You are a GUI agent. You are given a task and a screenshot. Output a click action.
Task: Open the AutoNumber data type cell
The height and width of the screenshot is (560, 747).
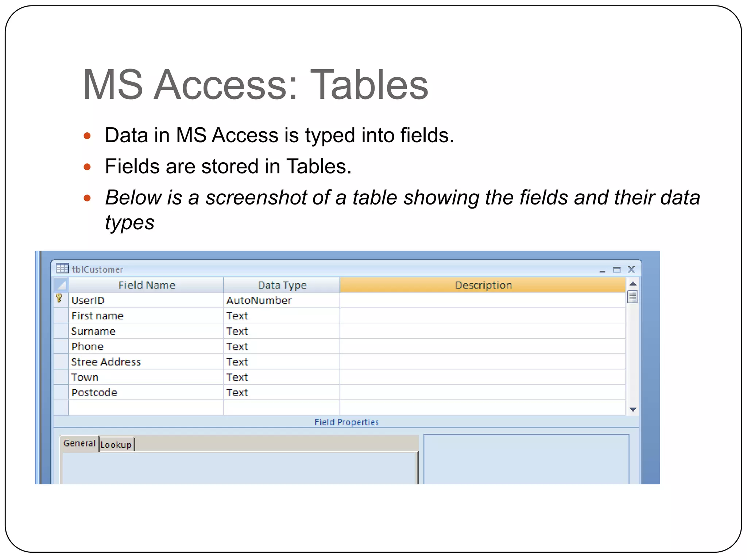pos(282,300)
